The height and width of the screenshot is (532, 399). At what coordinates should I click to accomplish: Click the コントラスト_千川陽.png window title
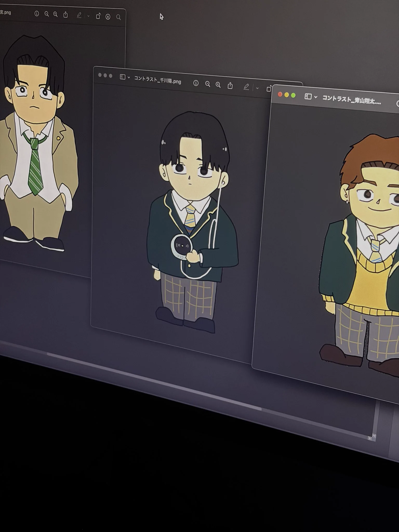tap(157, 80)
